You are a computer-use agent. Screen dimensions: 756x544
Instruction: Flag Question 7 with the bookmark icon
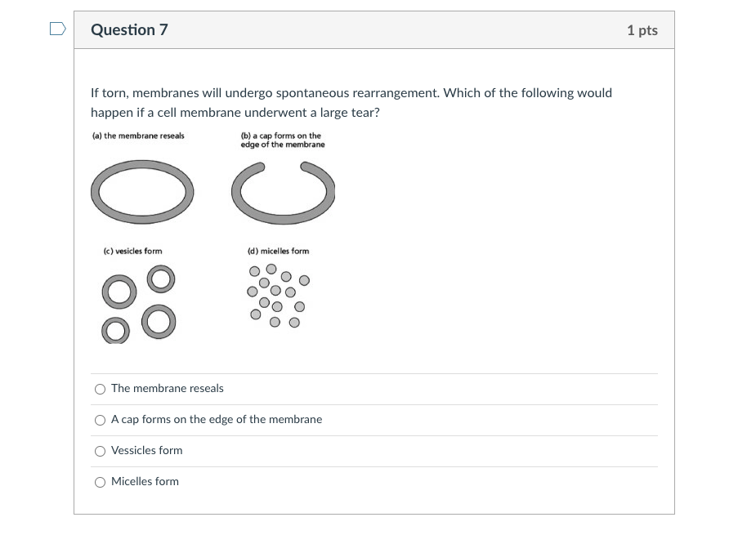pos(56,30)
